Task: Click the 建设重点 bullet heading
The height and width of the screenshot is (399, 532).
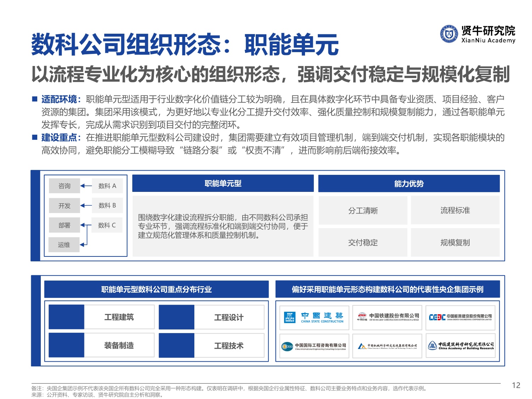Action: (x=61, y=137)
